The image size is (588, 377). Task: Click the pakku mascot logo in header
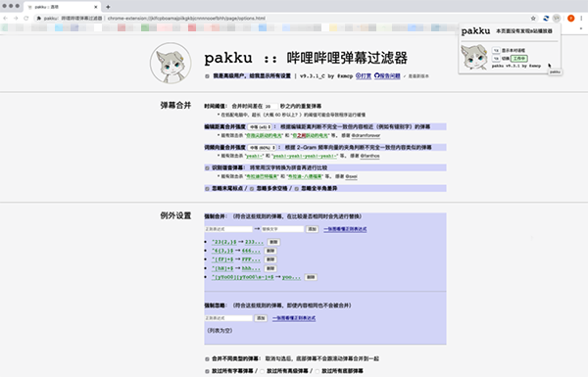pyautogui.click(x=171, y=63)
